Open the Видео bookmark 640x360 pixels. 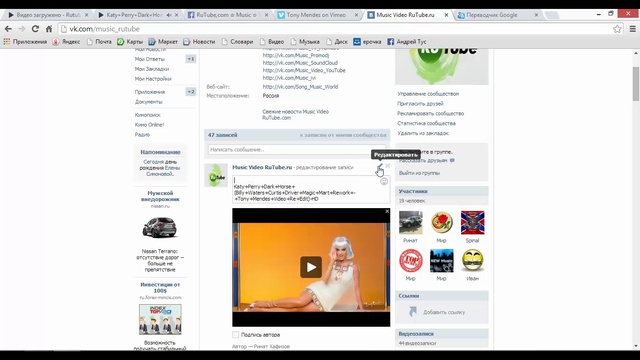coord(272,42)
